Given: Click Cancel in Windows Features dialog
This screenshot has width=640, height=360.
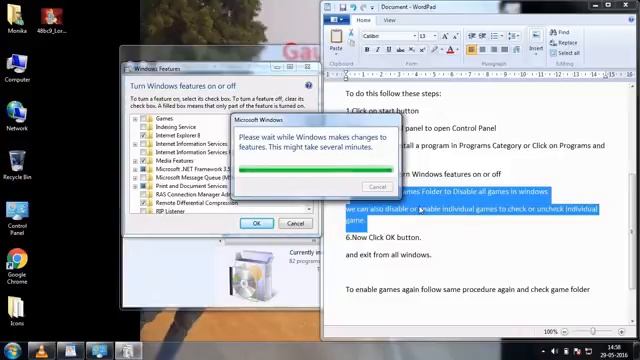Looking at the screenshot, I should 295,223.
